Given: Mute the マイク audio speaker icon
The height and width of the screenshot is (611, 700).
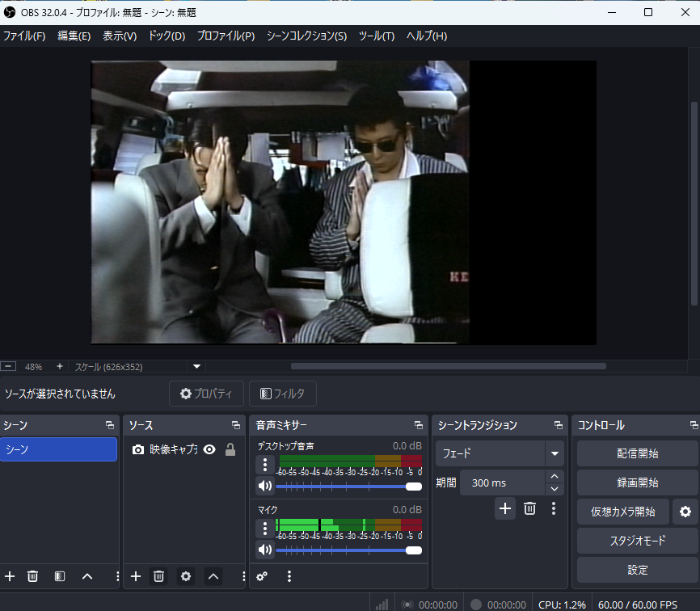Looking at the screenshot, I should click(x=265, y=550).
